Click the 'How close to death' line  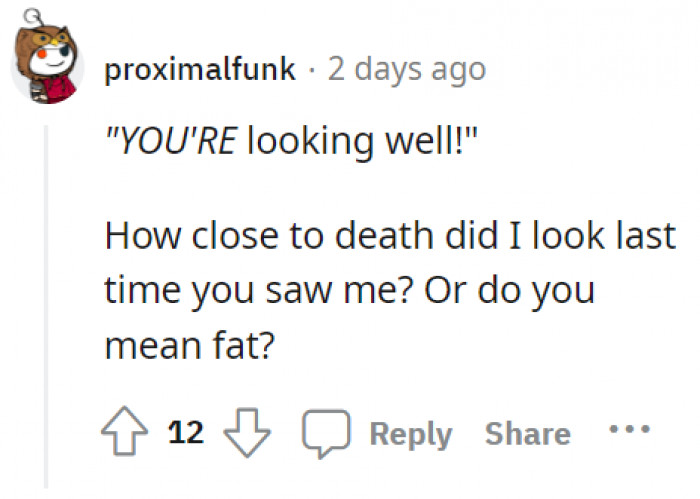coord(390,238)
